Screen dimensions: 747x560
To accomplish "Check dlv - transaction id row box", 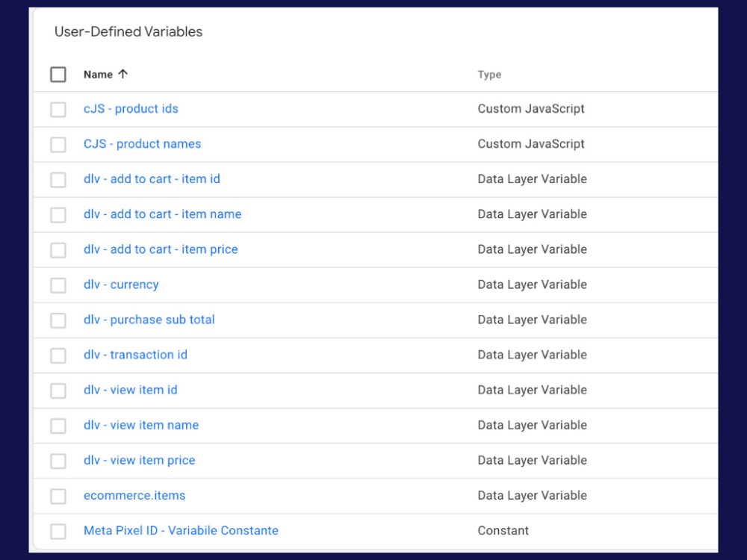I will 58,355.
